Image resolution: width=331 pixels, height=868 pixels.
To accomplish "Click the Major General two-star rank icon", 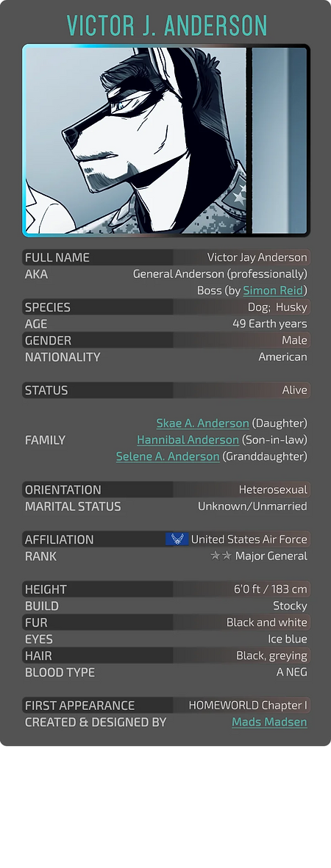I will 221,556.
